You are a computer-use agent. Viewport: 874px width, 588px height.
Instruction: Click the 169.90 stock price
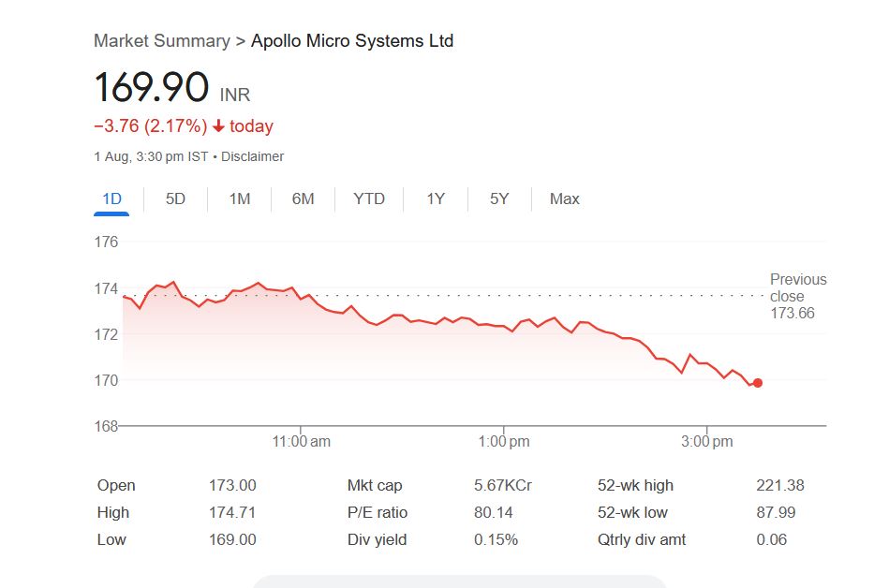(x=151, y=88)
